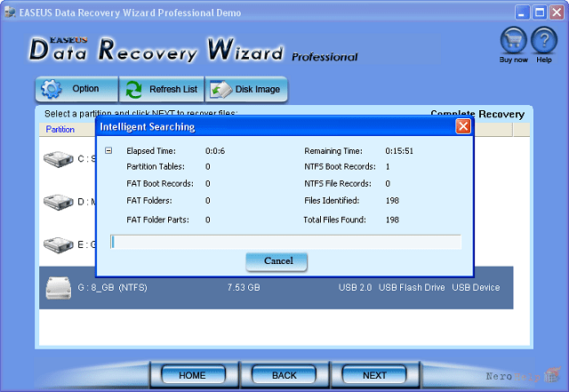Select the D: drive icon

click(x=58, y=202)
